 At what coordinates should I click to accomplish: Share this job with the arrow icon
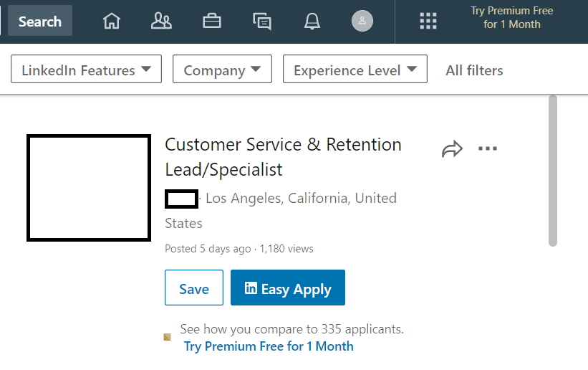pyautogui.click(x=452, y=148)
